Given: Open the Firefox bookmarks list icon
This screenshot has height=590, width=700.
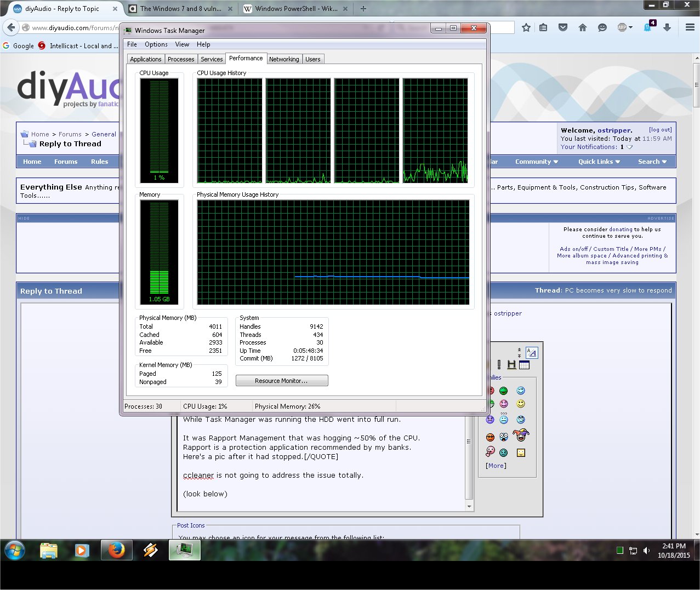Looking at the screenshot, I should pyautogui.click(x=543, y=27).
